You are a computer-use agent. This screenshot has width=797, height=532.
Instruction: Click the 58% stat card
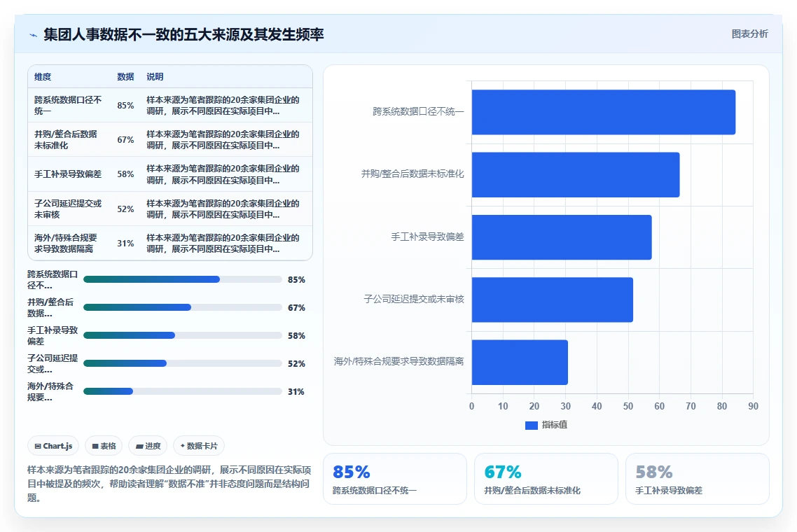click(698, 479)
